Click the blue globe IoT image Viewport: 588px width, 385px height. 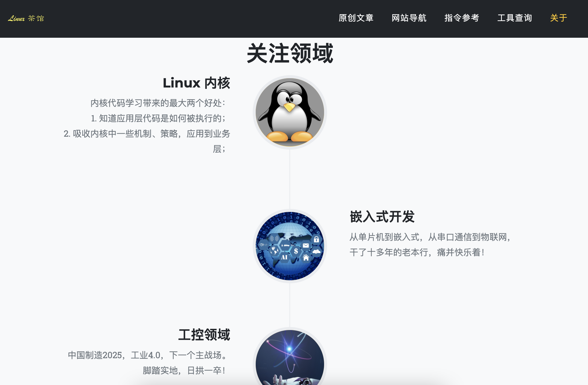click(x=290, y=246)
